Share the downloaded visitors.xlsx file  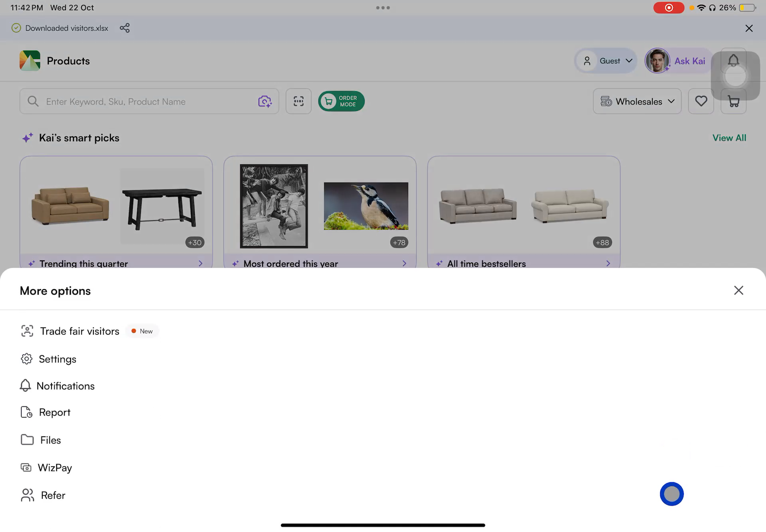pos(125,28)
